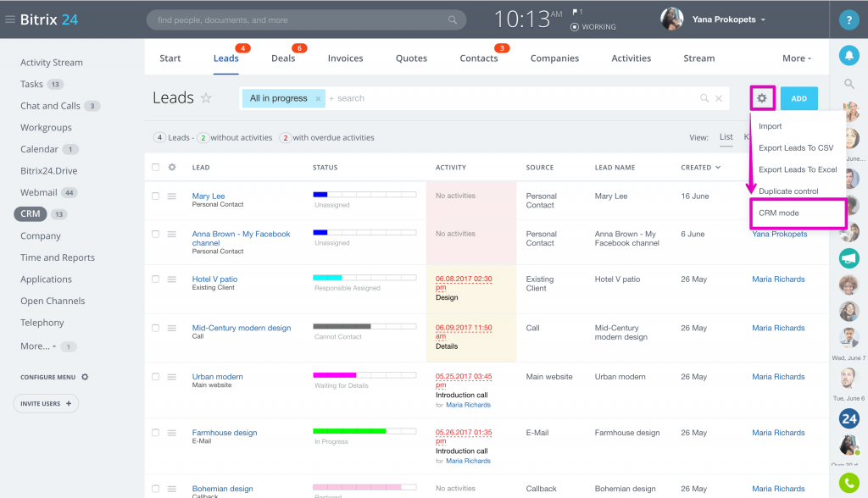
Task: Check the Urban modern lead checkbox
Action: (x=156, y=376)
